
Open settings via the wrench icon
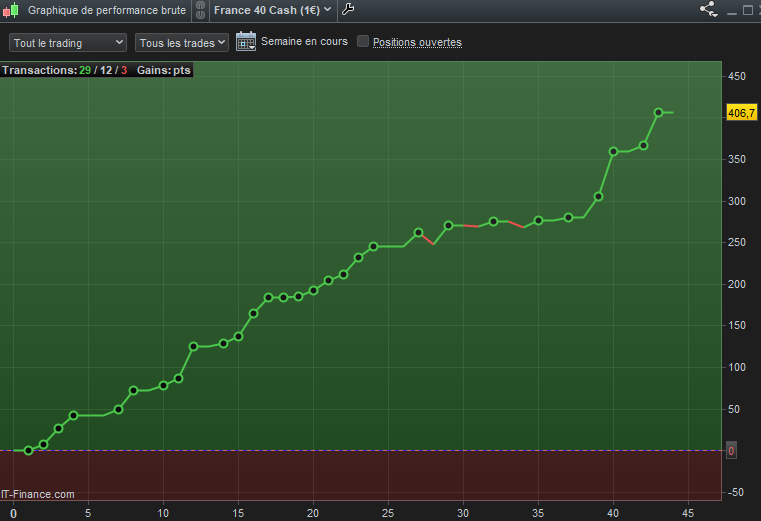pos(348,9)
